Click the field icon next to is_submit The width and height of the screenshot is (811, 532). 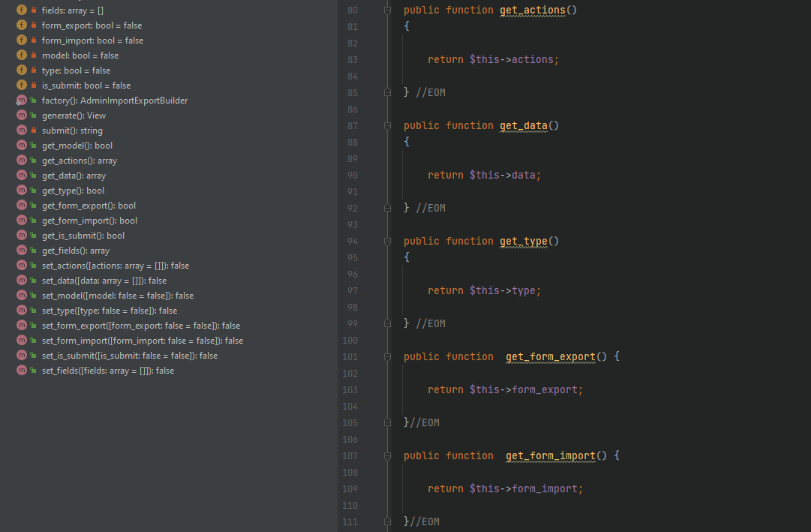[x=22, y=86]
